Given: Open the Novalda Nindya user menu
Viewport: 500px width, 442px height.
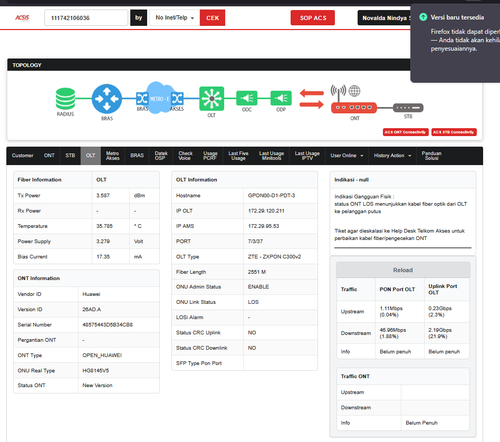Looking at the screenshot, I should (385, 18).
